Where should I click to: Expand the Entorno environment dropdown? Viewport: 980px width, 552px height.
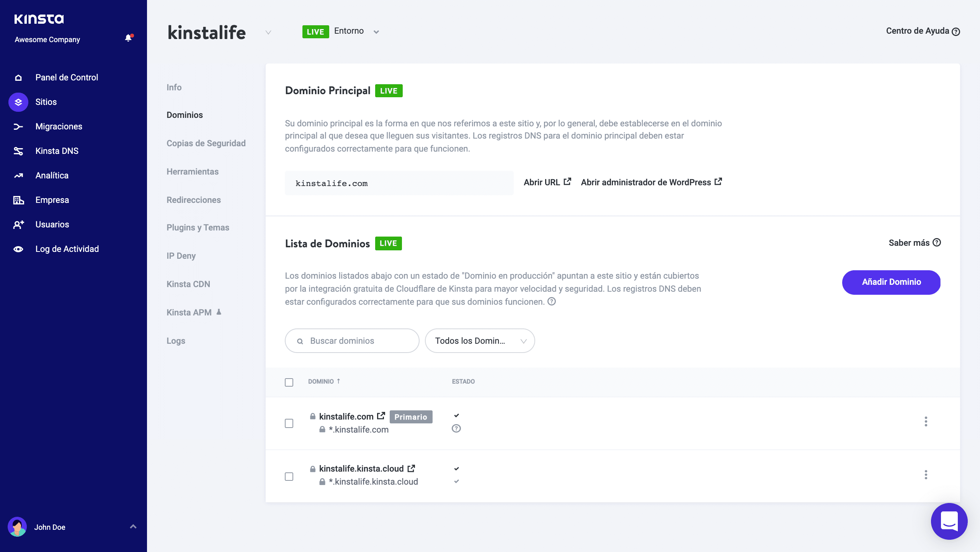click(376, 32)
